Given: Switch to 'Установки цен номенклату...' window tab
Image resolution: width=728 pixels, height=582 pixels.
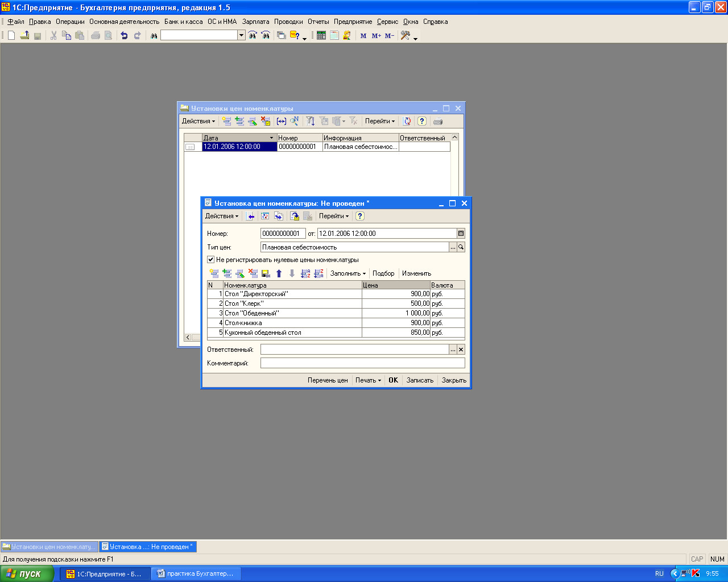Looking at the screenshot, I should 49,547.
